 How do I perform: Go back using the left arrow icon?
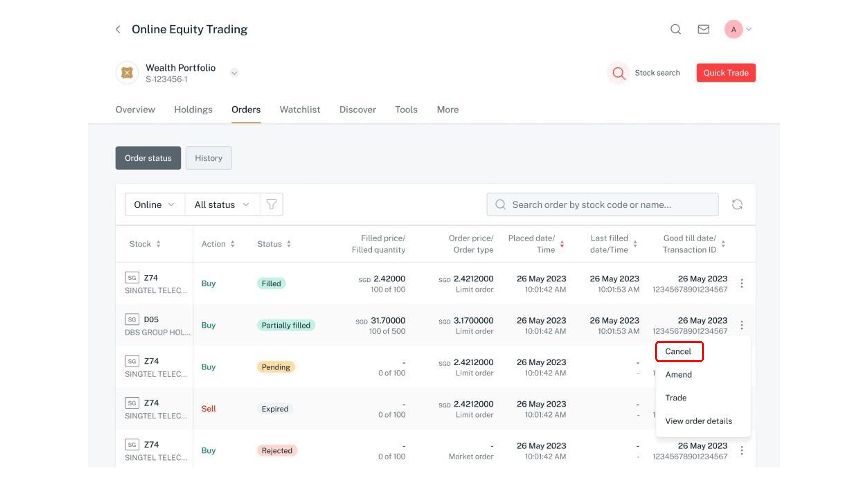coord(118,29)
